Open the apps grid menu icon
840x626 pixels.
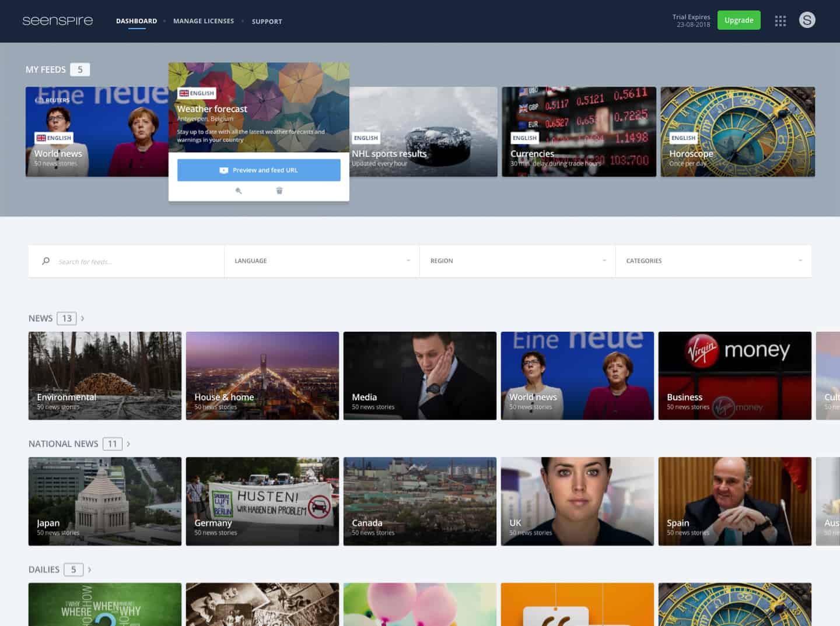780,21
